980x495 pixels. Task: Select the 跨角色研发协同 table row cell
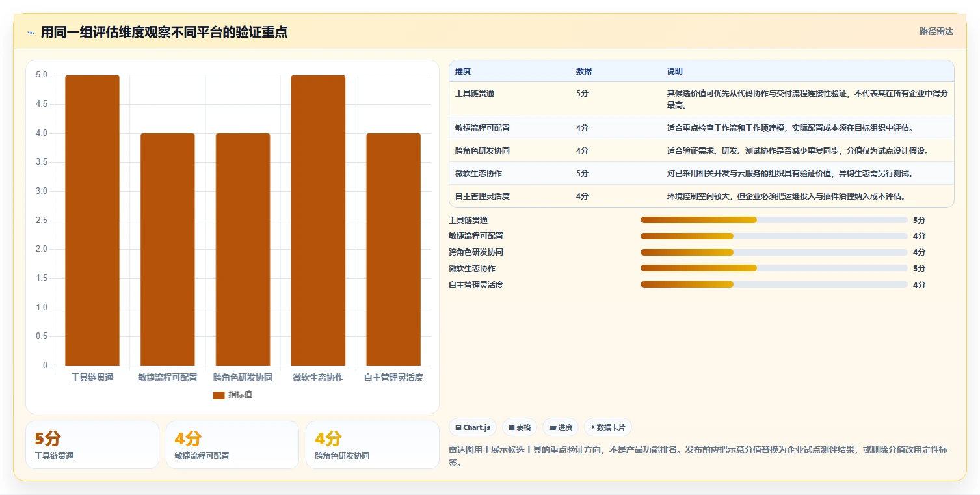click(x=509, y=151)
